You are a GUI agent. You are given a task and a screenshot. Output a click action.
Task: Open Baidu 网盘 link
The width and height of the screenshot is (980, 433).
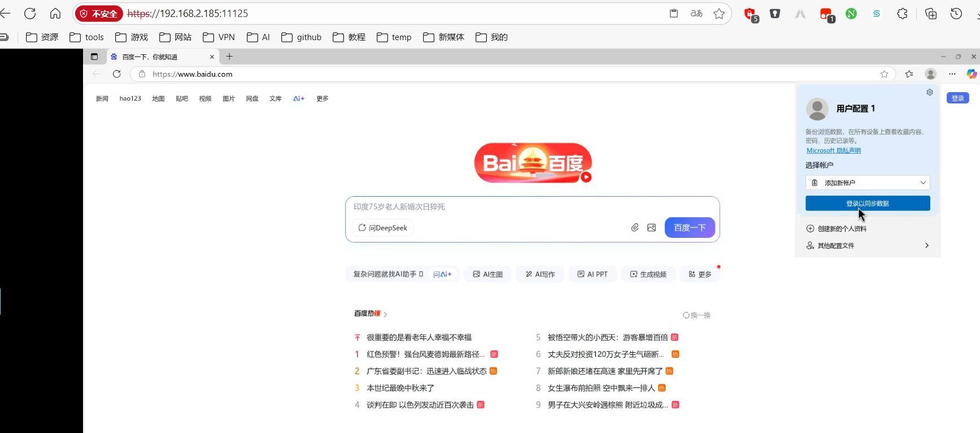252,98
